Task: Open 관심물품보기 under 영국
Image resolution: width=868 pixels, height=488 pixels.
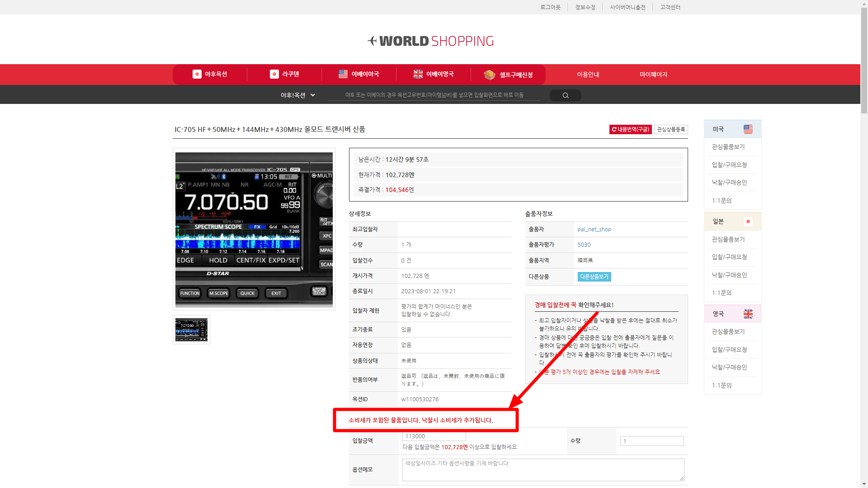Action: 728,332
